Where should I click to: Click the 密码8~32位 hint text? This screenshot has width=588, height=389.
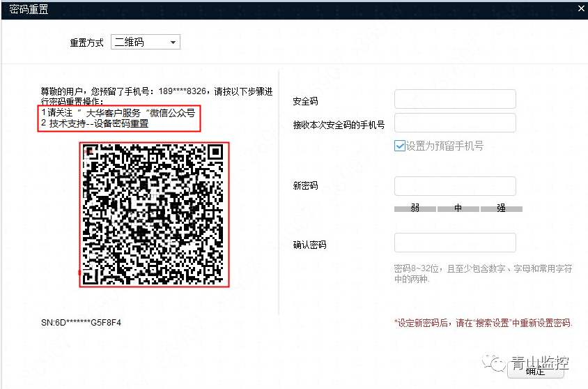click(483, 273)
